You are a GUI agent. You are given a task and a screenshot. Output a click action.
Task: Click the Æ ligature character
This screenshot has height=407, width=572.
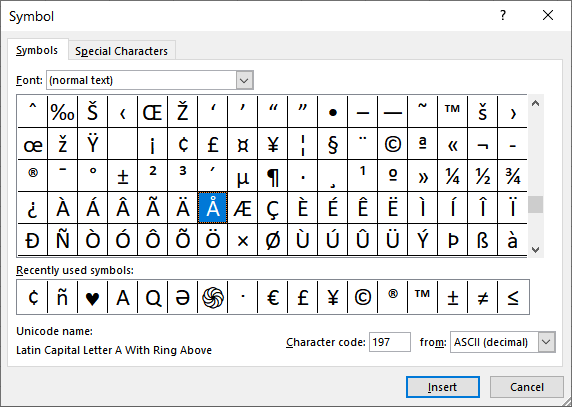coord(243,208)
